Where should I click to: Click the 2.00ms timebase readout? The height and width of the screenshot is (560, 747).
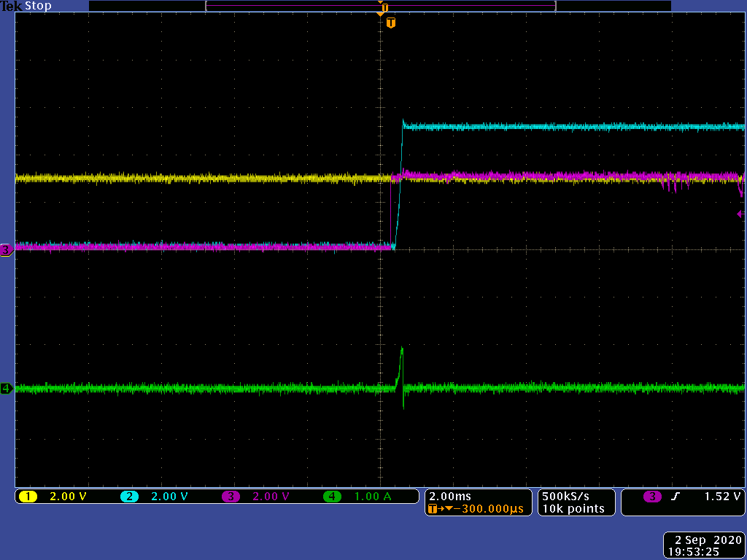pyautogui.click(x=449, y=497)
